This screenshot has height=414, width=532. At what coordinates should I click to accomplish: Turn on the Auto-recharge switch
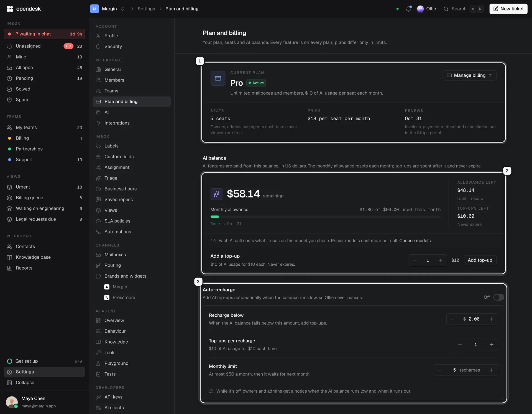498,297
